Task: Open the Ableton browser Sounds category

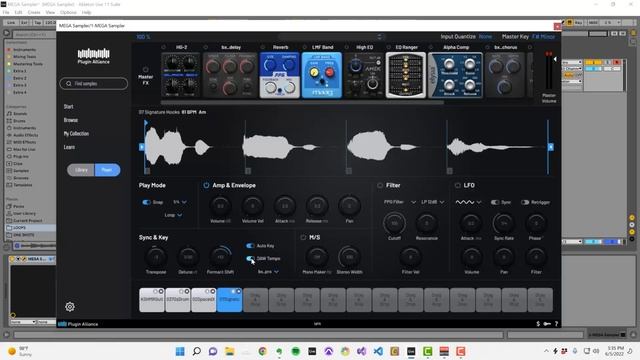Action: [20, 113]
